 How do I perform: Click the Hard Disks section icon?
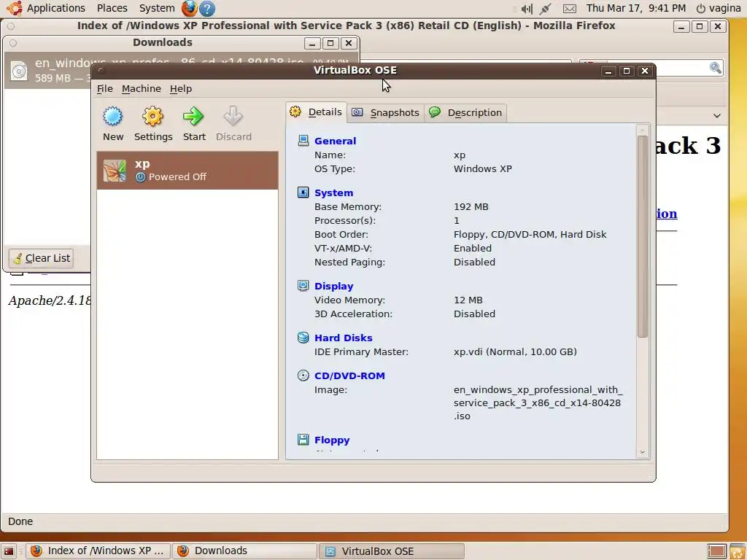pyautogui.click(x=303, y=338)
